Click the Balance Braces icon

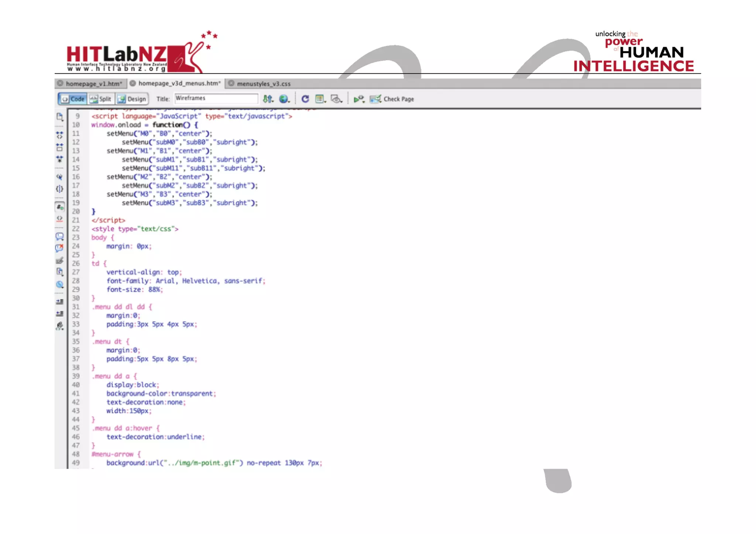pyautogui.click(x=59, y=189)
